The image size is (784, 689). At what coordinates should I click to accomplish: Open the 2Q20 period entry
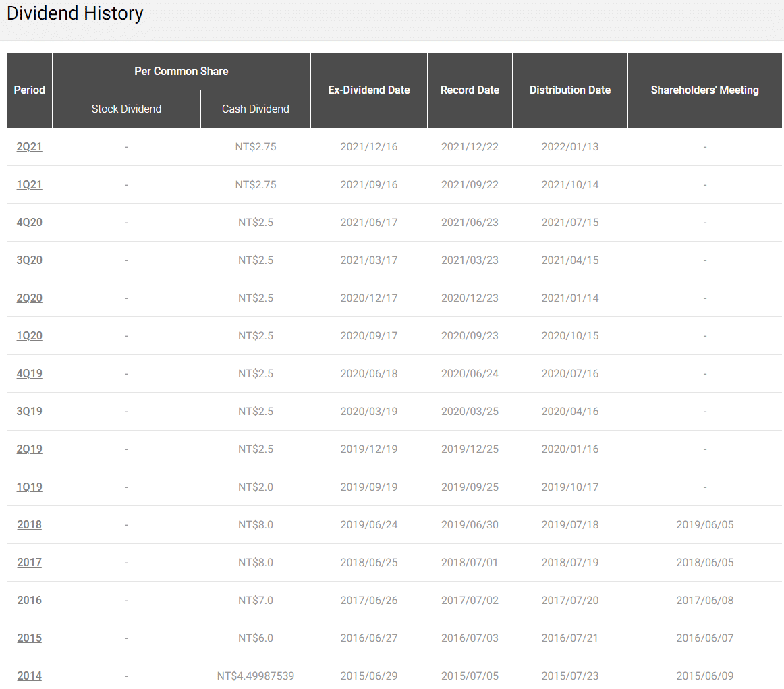29,298
